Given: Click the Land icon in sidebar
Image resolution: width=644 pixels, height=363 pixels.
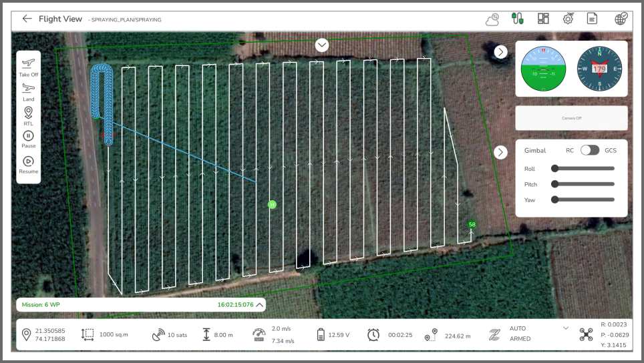Looking at the screenshot, I should [x=28, y=88].
